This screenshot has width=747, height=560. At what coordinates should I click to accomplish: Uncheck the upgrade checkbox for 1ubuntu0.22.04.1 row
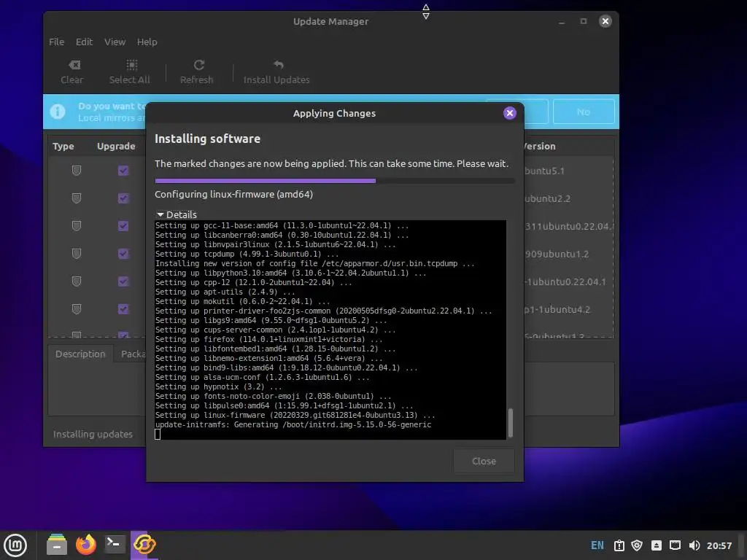point(123,281)
